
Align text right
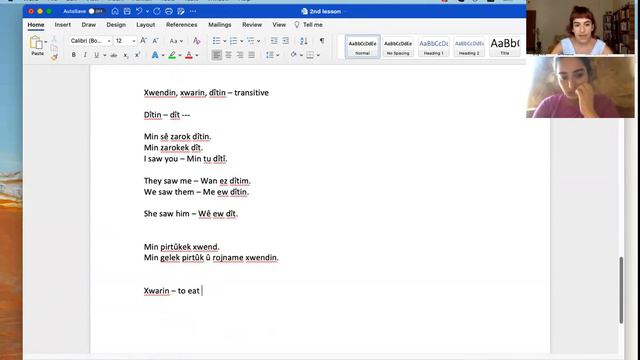pos(240,55)
